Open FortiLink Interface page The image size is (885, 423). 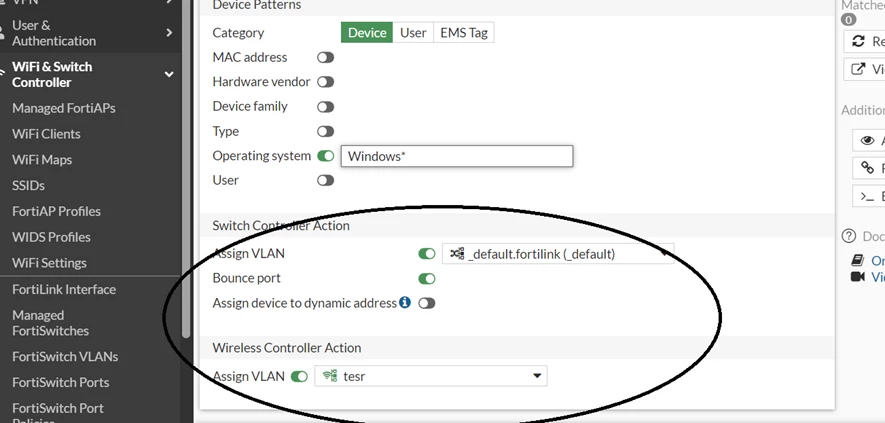pyautogui.click(x=64, y=289)
